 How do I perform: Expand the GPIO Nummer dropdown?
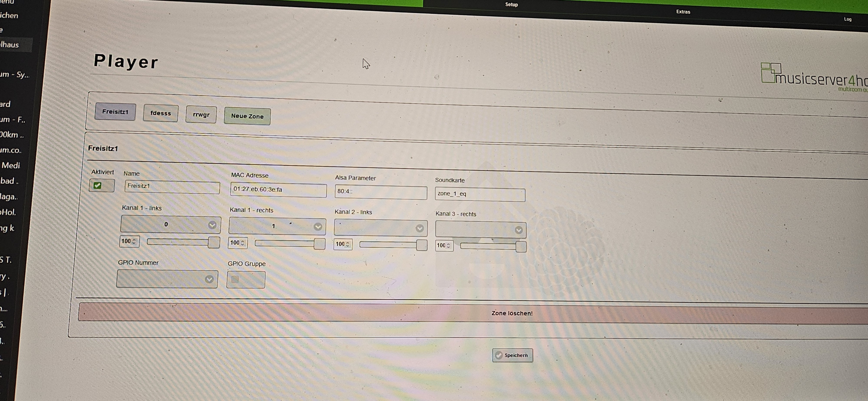point(167,279)
